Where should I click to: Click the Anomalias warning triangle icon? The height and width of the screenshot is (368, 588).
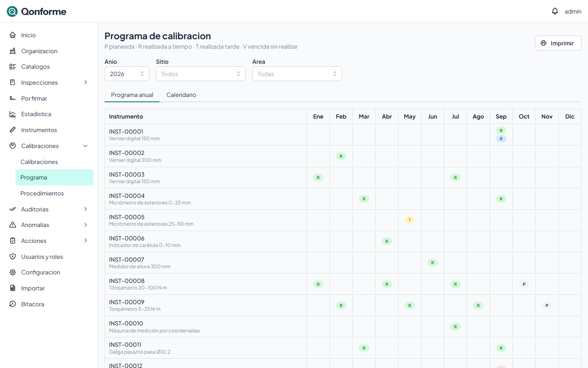pyautogui.click(x=13, y=225)
